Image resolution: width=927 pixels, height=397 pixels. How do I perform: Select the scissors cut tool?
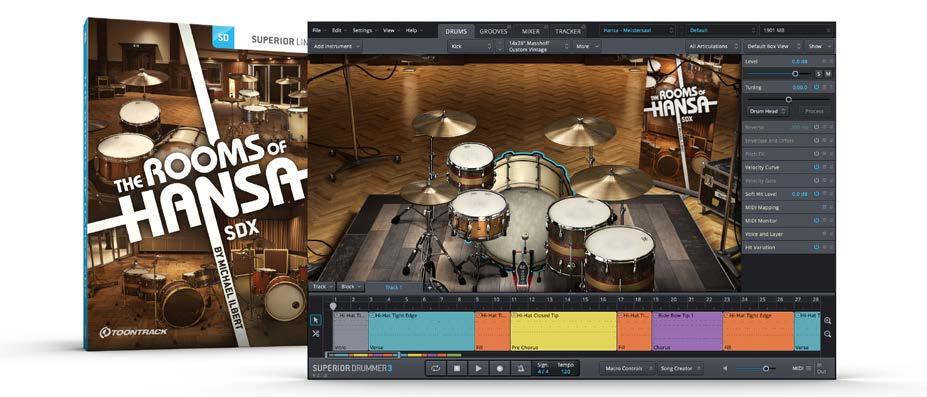[316, 334]
